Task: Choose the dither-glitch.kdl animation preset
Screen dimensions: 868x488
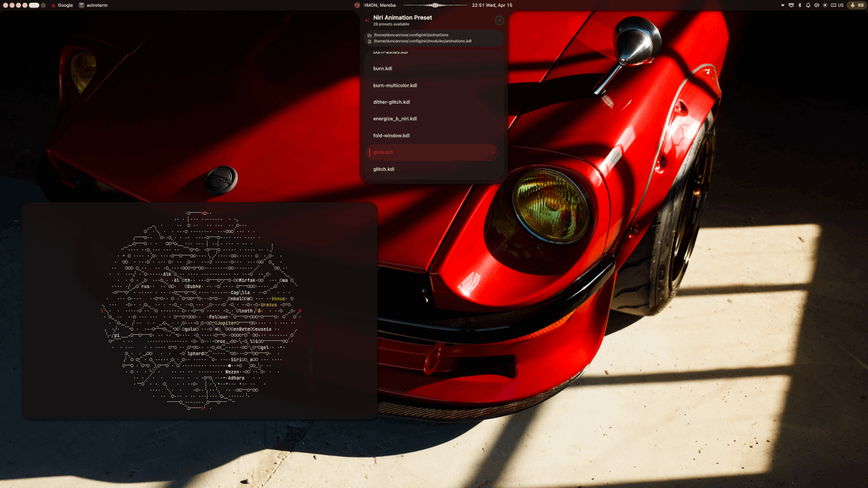Action: pyautogui.click(x=433, y=102)
